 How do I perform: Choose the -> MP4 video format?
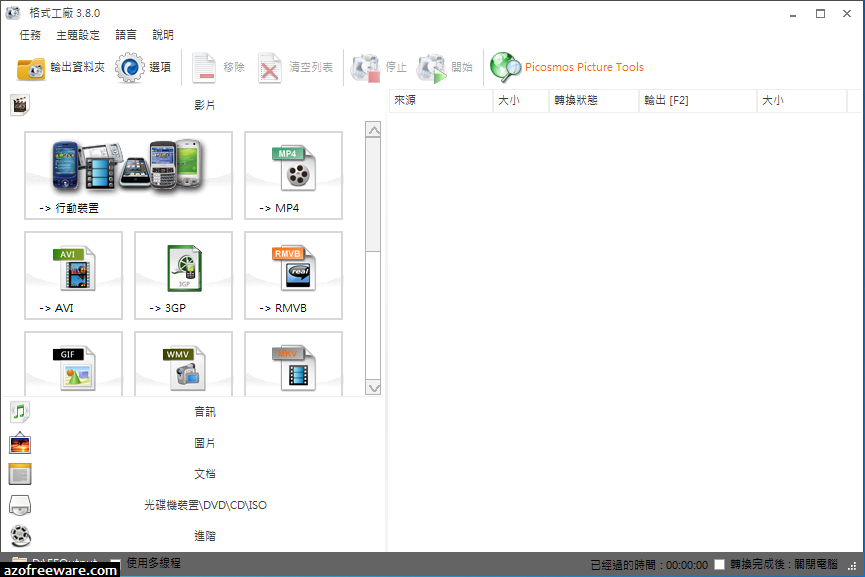click(x=293, y=175)
